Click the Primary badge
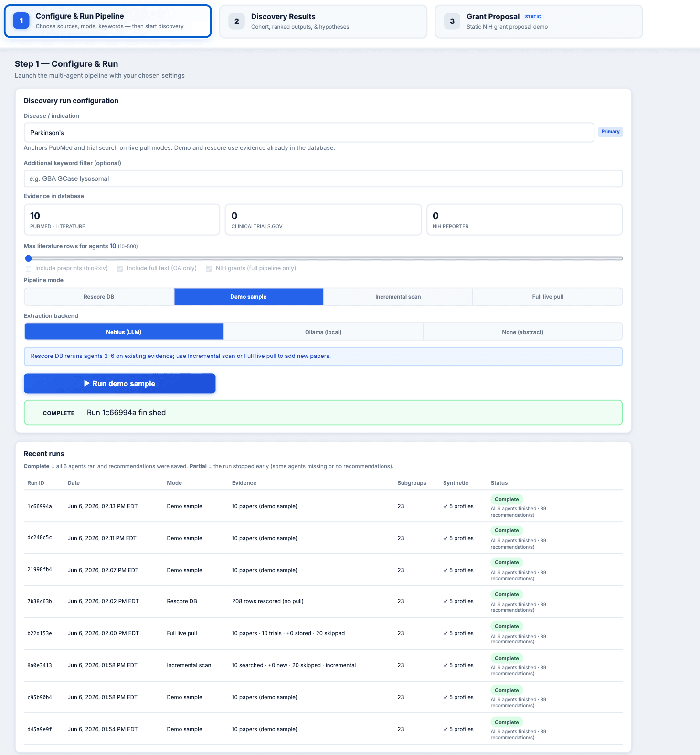Image resolution: width=700 pixels, height=755 pixels. point(610,132)
